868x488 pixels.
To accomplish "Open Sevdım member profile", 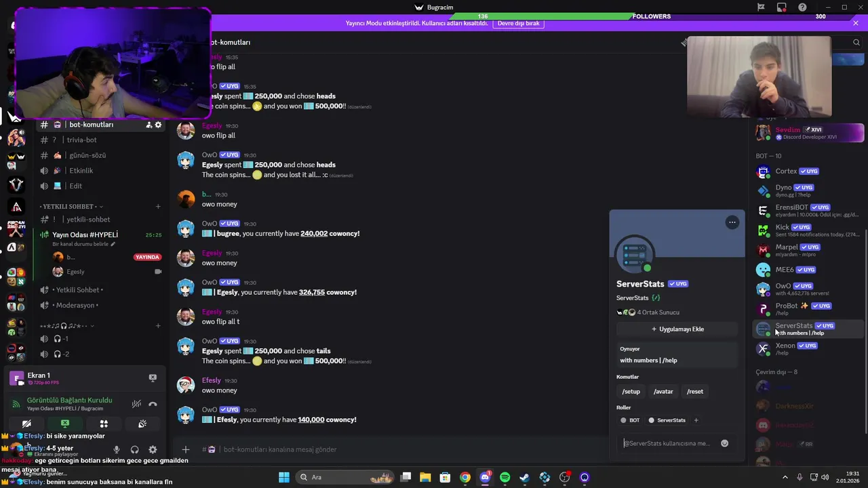I will tap(809, 133).
